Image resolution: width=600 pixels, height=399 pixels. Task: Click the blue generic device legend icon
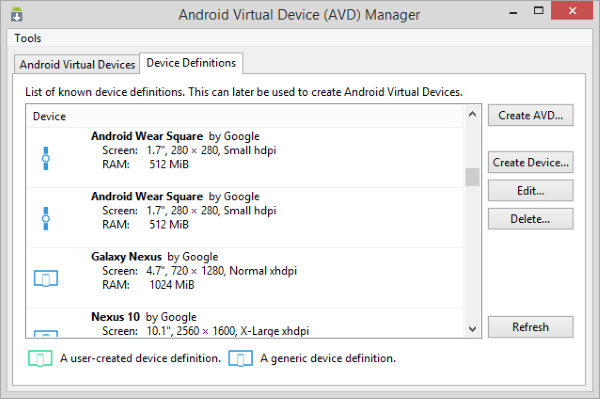(x=240, y=358)
